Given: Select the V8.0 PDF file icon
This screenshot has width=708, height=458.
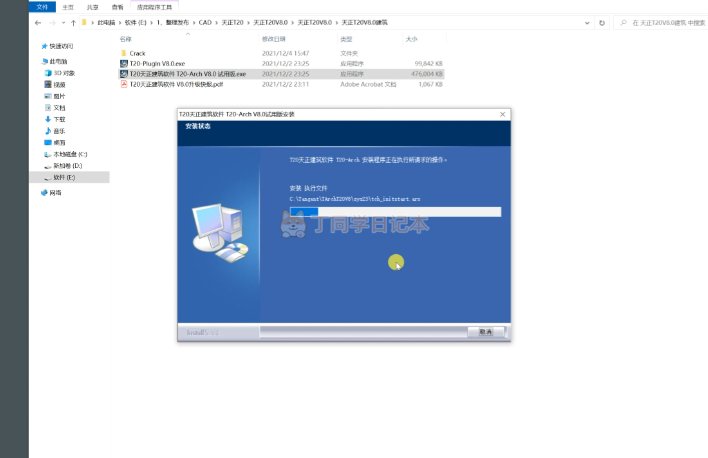Looking at the screenshot, I should coord(124,84).
